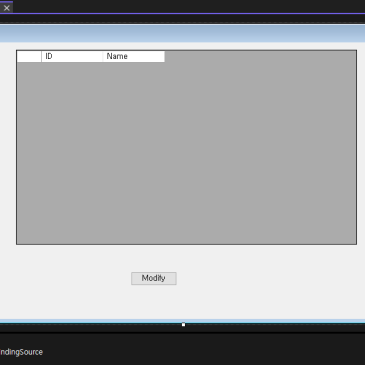Select the bindingSource component in the tray

click(21, 352)
